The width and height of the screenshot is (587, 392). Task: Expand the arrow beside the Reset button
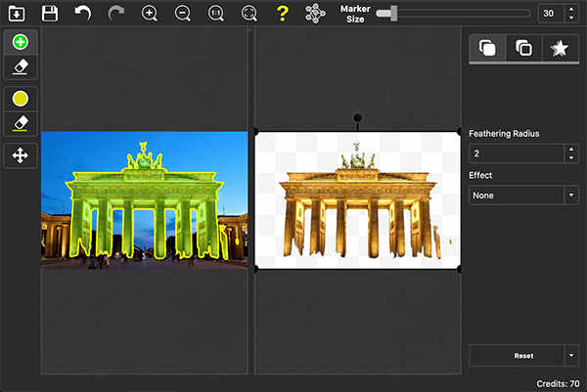click(x=571, y=356)
